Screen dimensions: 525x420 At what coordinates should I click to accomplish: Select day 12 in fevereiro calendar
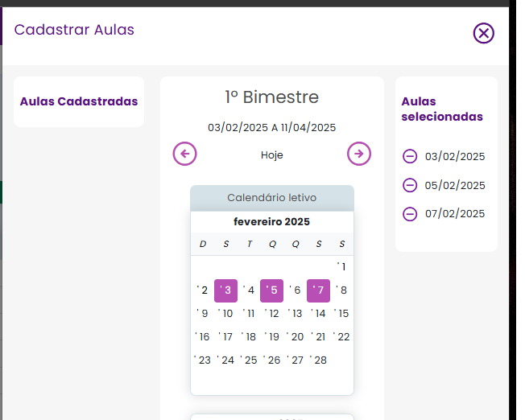coord(272,314)
